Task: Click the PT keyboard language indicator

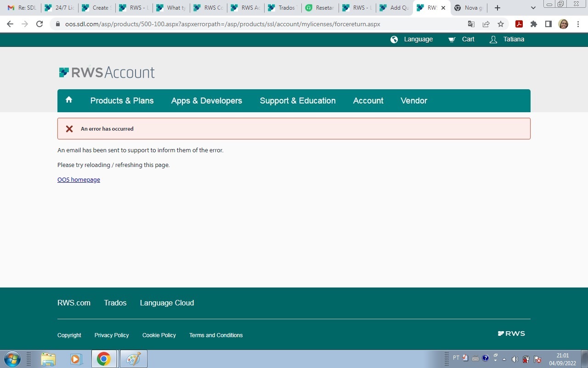Action: point(456,358)
